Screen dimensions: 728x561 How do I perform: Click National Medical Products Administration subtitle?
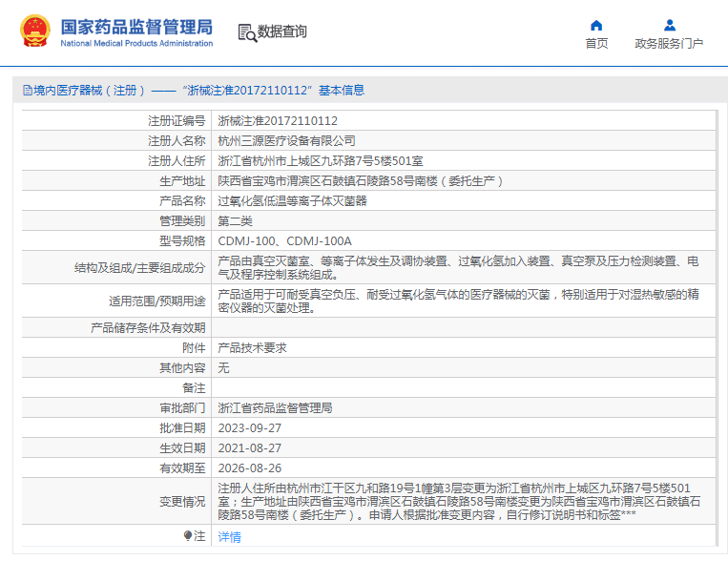[x=136, y=43]
